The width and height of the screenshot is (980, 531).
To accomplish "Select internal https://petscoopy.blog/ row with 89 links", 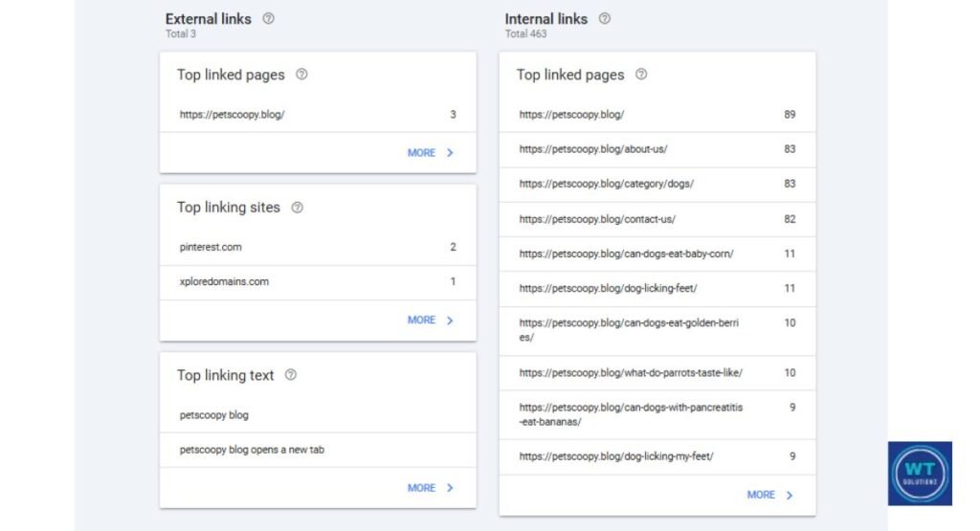I will click(657, 115).
